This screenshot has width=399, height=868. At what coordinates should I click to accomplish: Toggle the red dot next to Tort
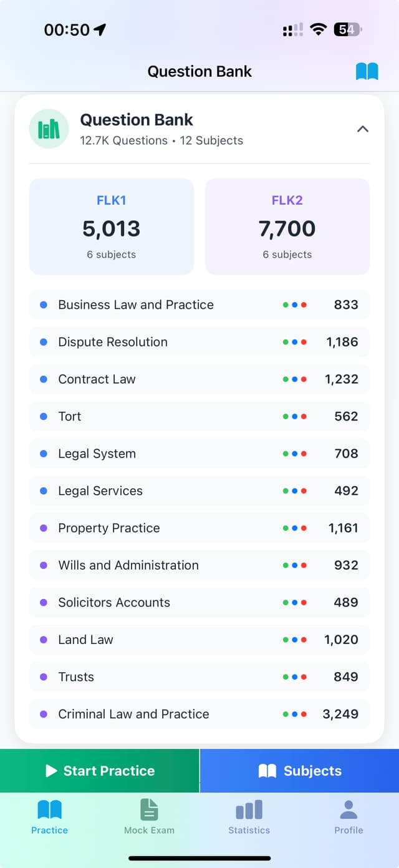[x=305, y=416]
